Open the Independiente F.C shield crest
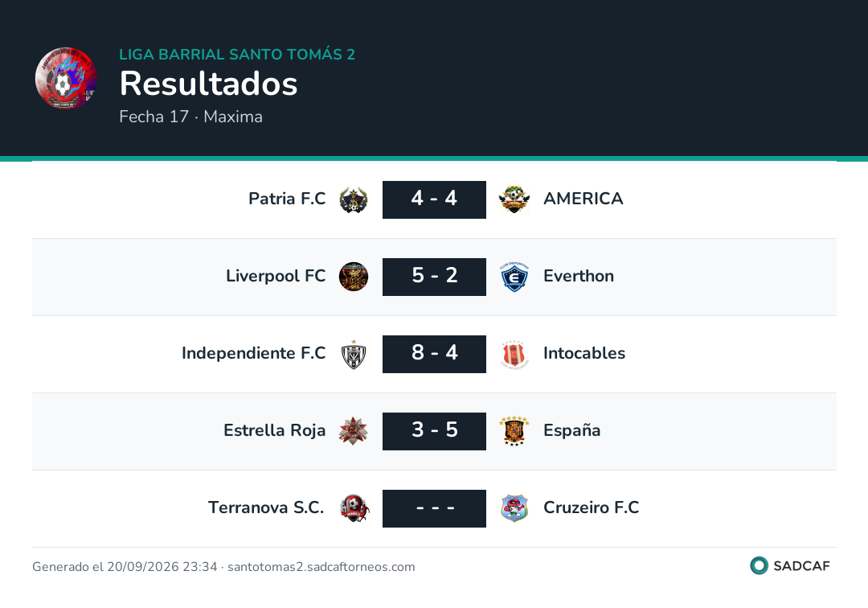 [353, 355]
